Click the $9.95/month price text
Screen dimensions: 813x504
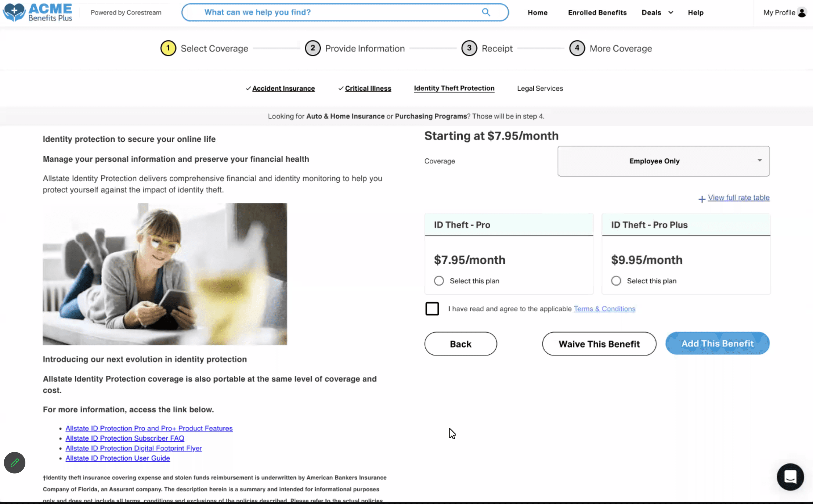coord(647,260)
